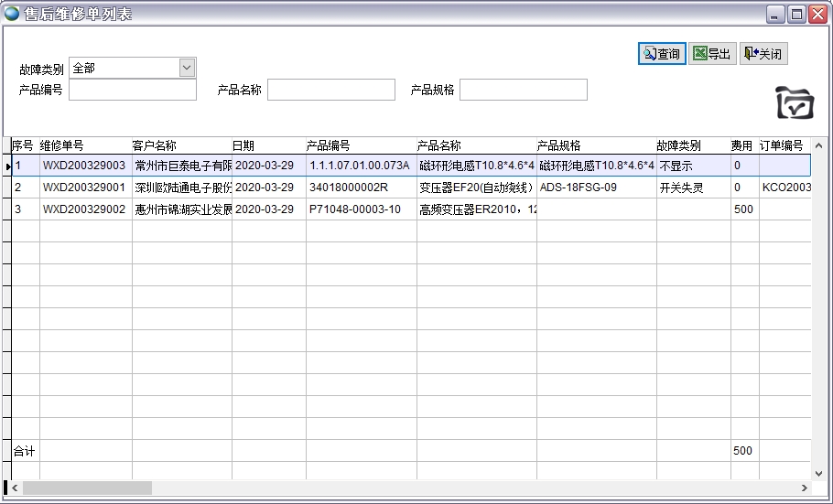Viewport: 833px width, 504px height.
Task: Click the 产品编号 input field
Action: click(133, 90)
